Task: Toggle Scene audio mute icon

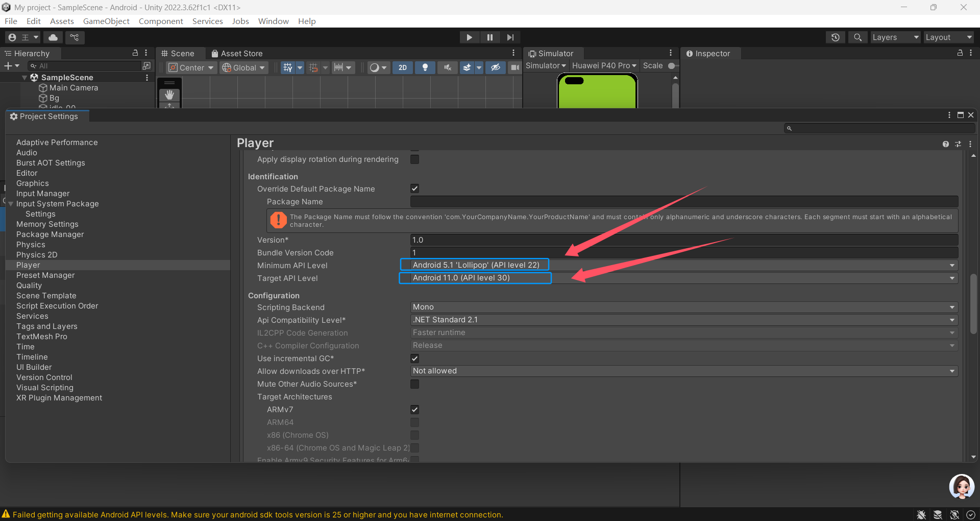Action: coord(448,67)
